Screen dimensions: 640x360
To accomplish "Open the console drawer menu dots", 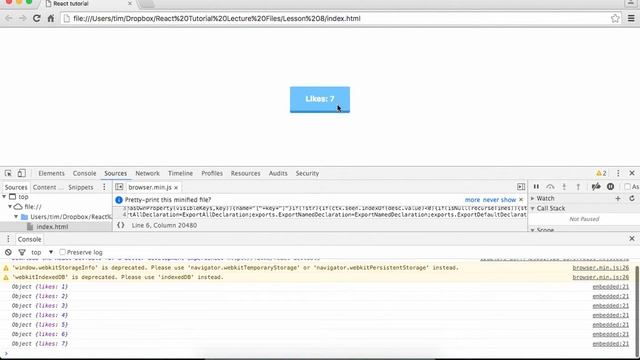I will pos(8,239).
